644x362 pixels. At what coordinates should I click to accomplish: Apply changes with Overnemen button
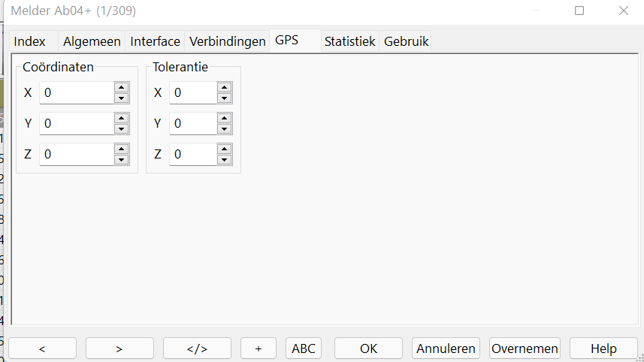[525, 348]
